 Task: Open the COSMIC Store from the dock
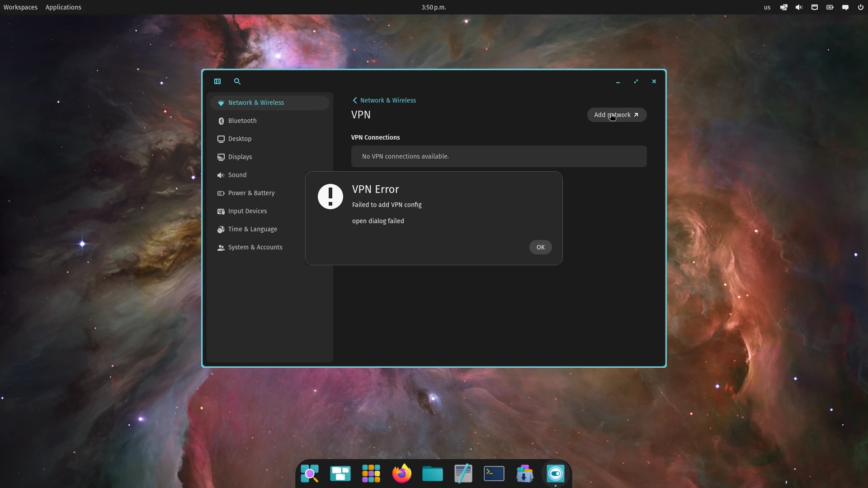tap(524, 473)
